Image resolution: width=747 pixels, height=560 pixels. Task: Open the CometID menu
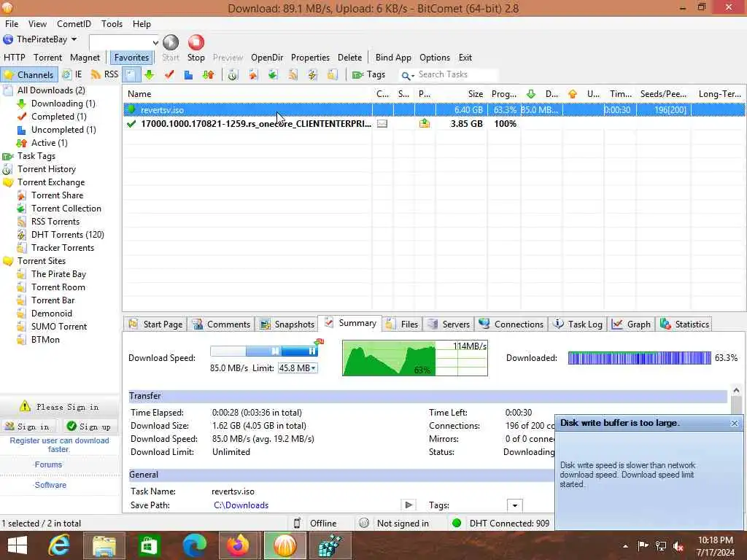point(74,24)
